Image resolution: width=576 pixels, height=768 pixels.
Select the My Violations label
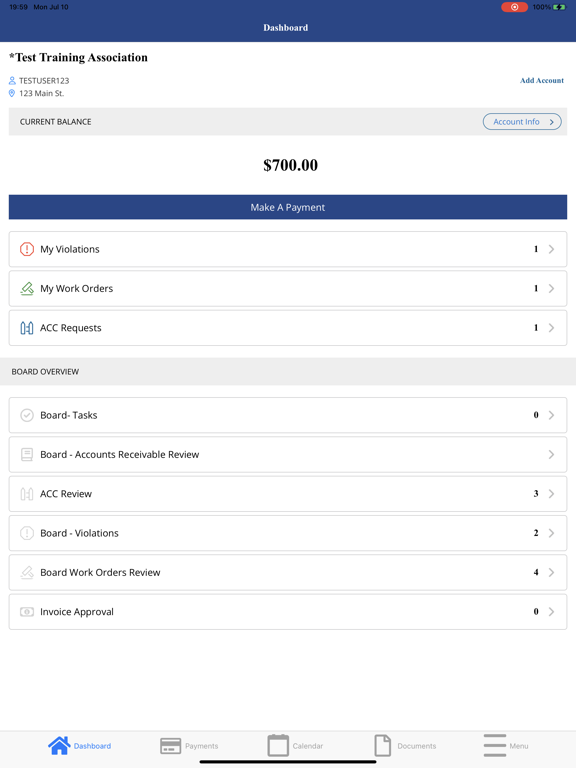70,249
